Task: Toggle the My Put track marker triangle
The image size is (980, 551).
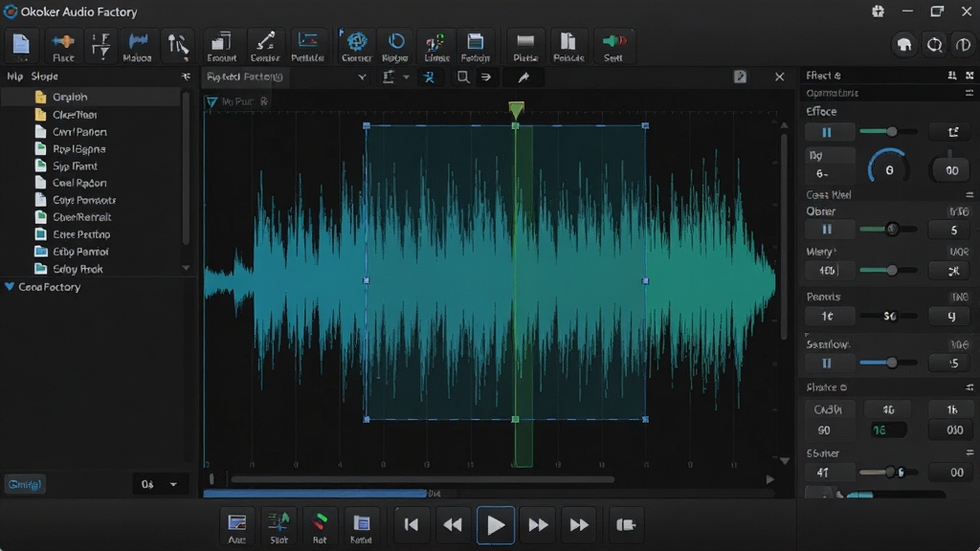Action: coord(212,101)
